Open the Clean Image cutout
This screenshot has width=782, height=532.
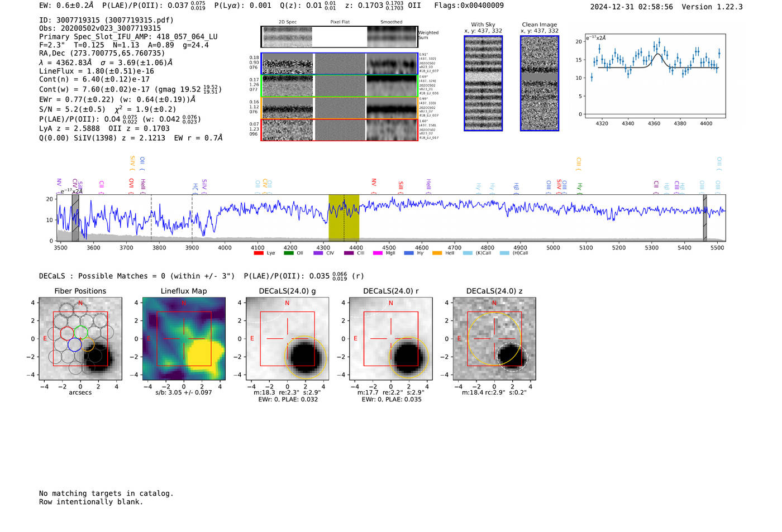540,83
